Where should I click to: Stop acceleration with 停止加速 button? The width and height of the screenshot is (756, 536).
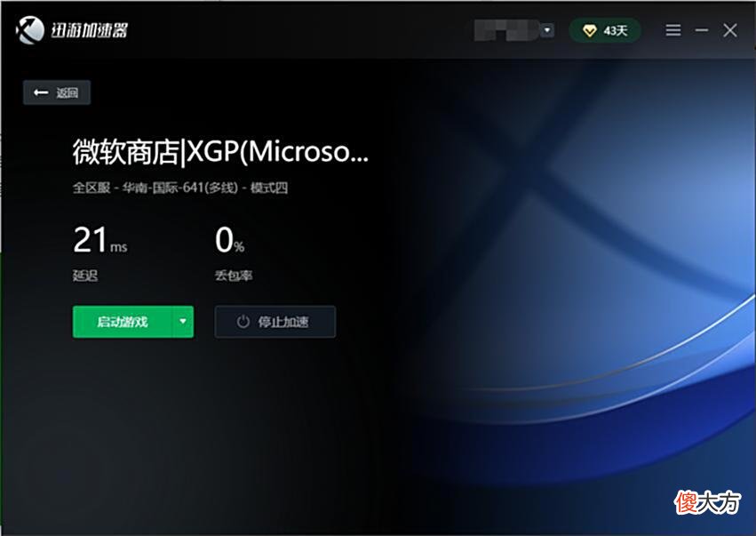point(275,322)
